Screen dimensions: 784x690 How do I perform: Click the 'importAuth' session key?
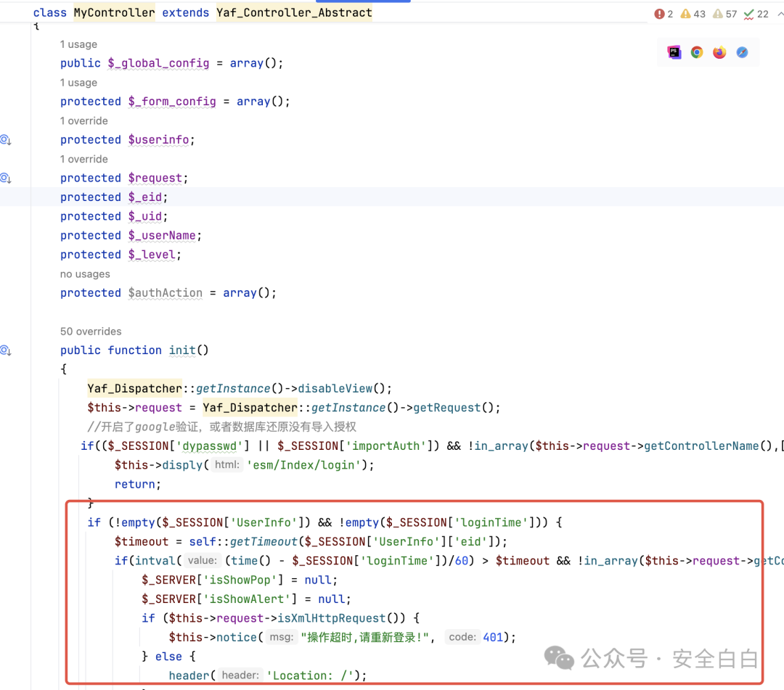tap(385, 445)
